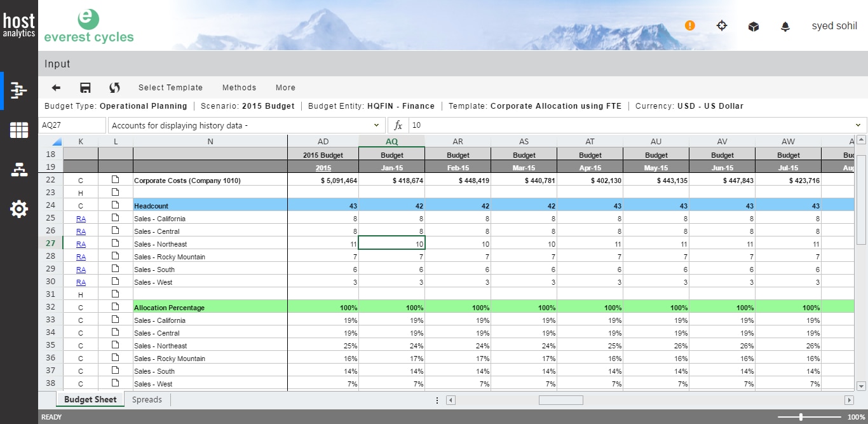Image resolution: width=868 pixels, height=424 pixels.
Task: Click the orange alert warning icon
Action: pyautogui.click(x=690, y=25)
